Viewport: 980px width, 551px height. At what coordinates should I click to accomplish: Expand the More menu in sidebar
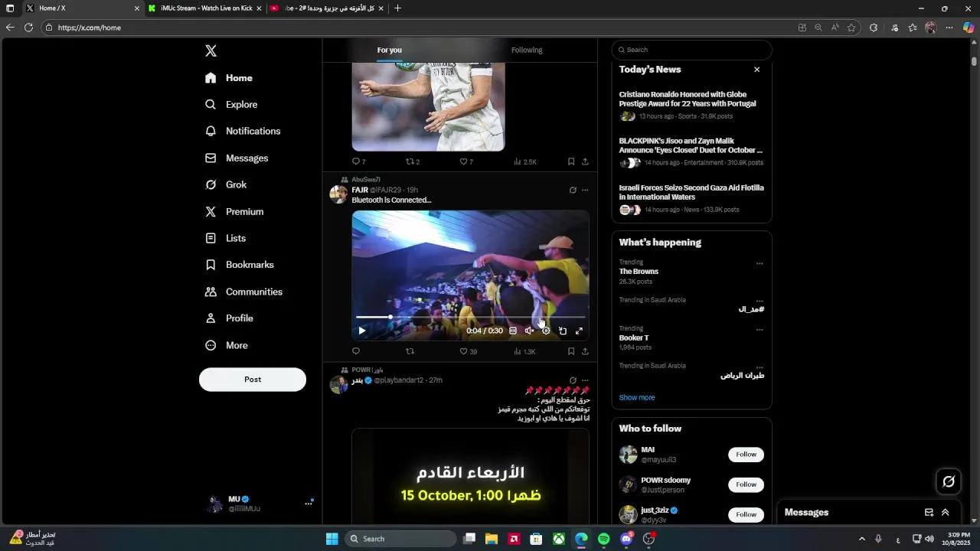pyautogui.click(x=227, y=346)
